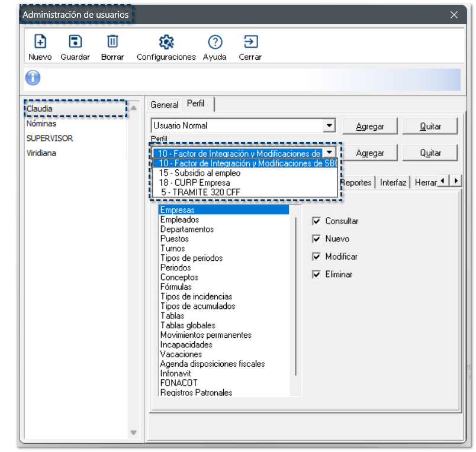Open the Interfaz tab

(393, 183)
